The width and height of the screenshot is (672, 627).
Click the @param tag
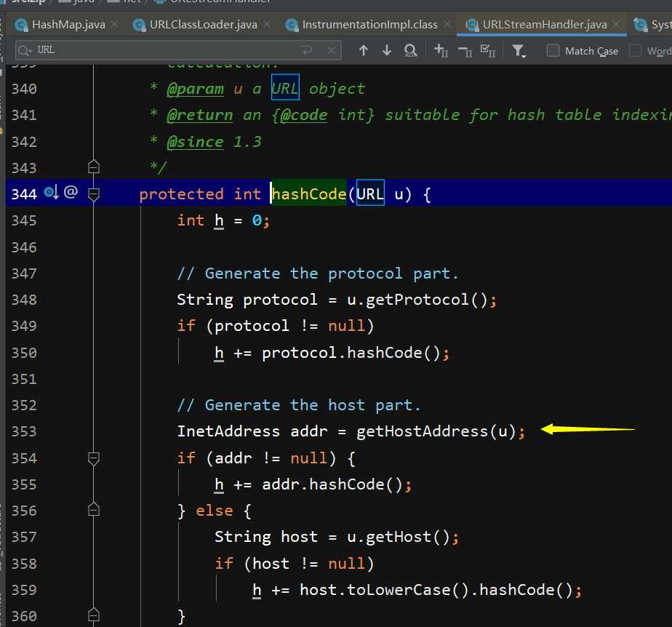195,89
